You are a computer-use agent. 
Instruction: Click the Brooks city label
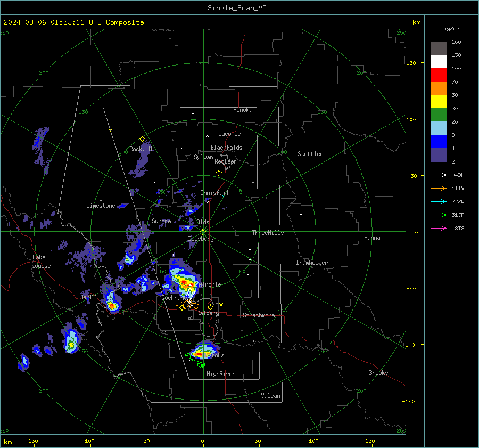click(378, 373)
